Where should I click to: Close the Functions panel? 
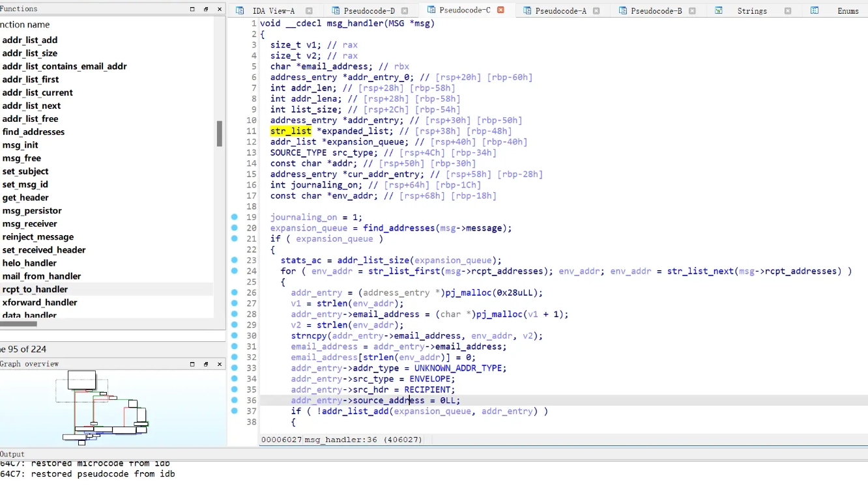[220, 9]
